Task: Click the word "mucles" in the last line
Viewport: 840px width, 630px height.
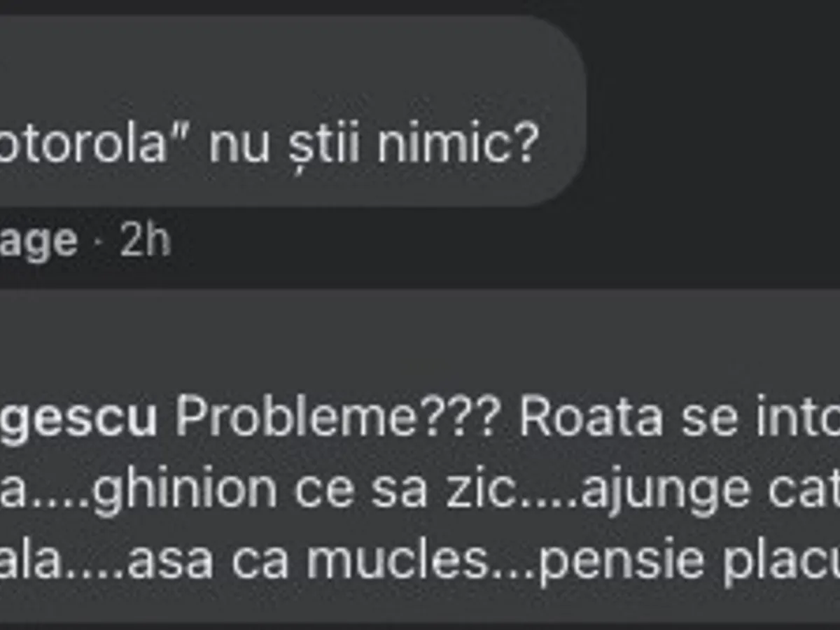Action: (x=395, y=561)
